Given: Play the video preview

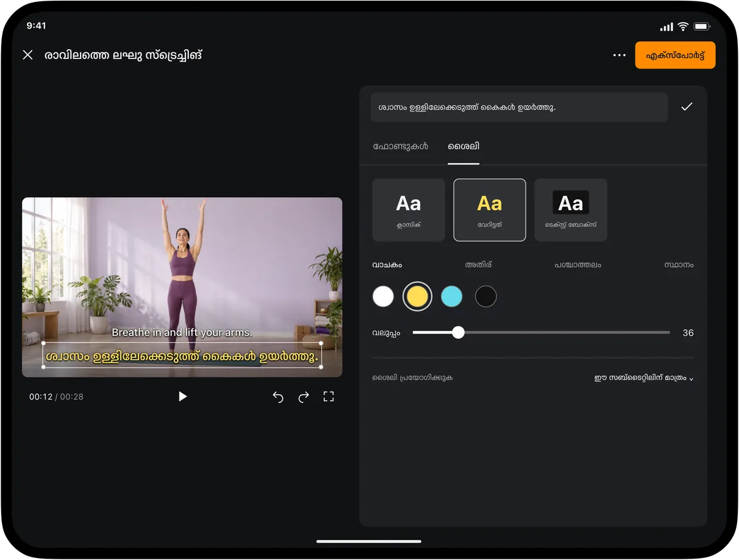Looking at the screenshot, I should [x=182, y=397].
